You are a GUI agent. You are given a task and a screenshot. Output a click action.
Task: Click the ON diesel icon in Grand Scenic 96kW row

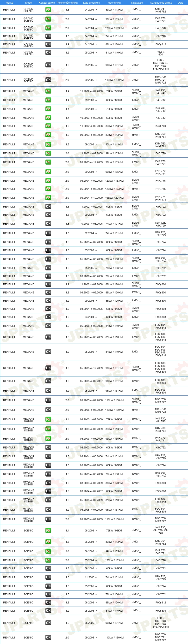[x=48, y=65]
